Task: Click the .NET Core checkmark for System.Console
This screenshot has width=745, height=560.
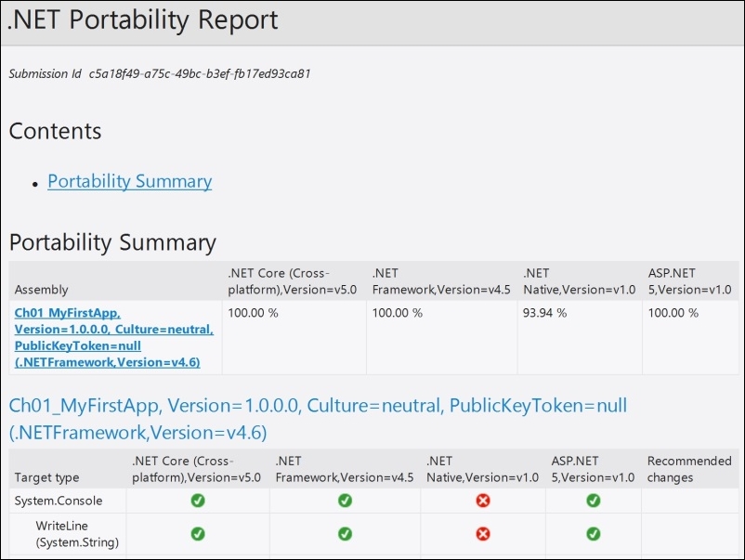Action: point(198,501)
